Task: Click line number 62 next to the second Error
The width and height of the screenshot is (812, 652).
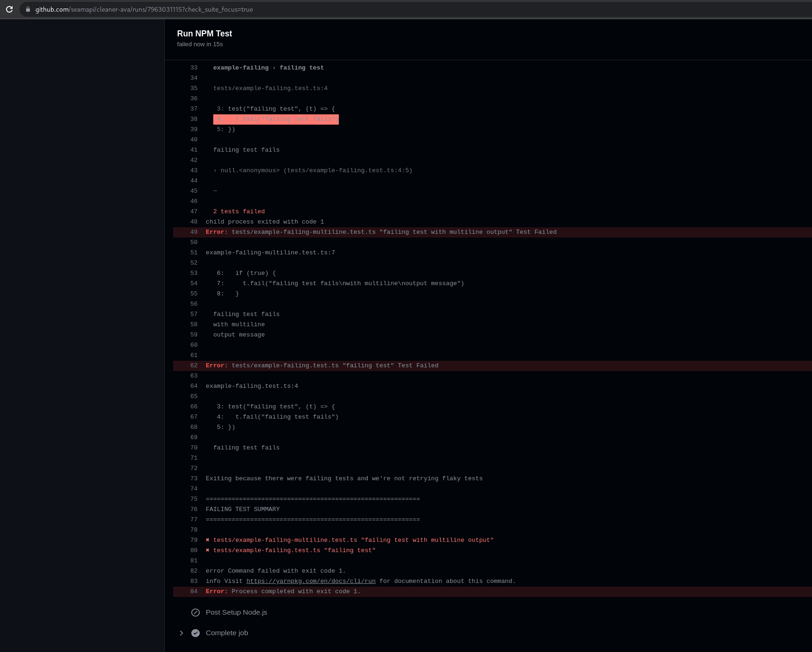Action: pos(194,365)
